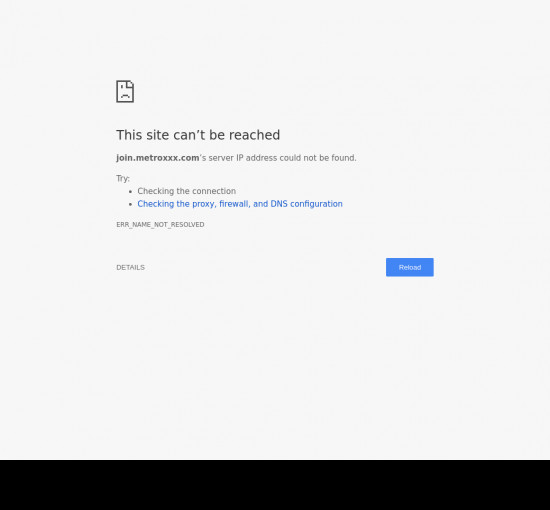
Task: Click the 'Try:' label
Action: pyautogui.click(x=123, y=179)
